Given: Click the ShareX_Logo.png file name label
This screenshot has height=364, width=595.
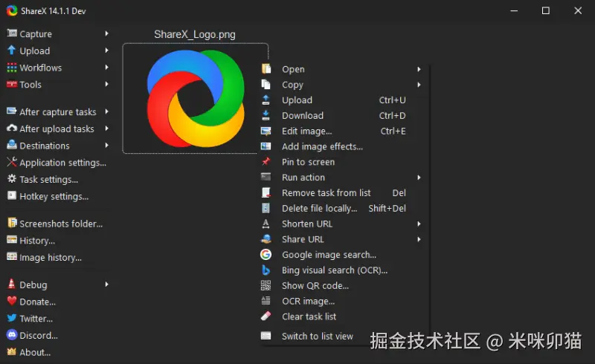Looking at the screenshot, I should pos(195,34).
